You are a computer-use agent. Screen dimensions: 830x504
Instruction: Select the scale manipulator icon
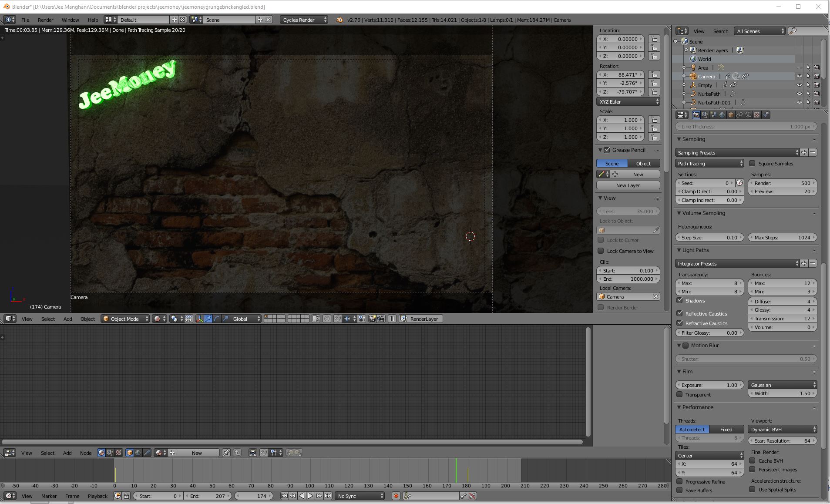click(225, 319)
